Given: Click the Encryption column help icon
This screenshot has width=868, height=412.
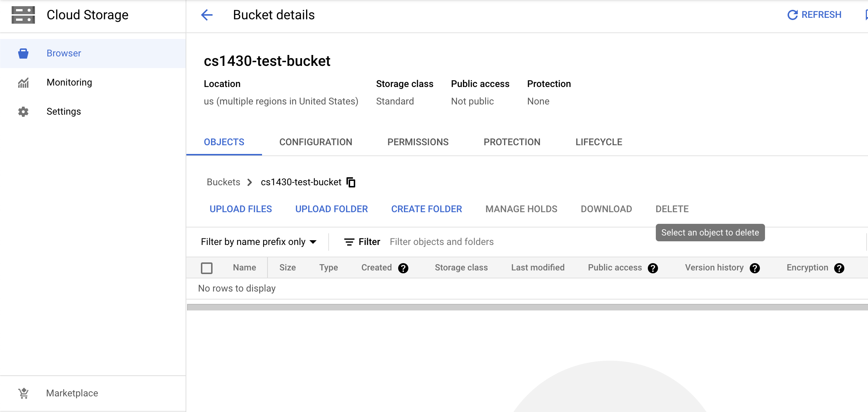Looking at the screenshot, I should coord(839,268).
